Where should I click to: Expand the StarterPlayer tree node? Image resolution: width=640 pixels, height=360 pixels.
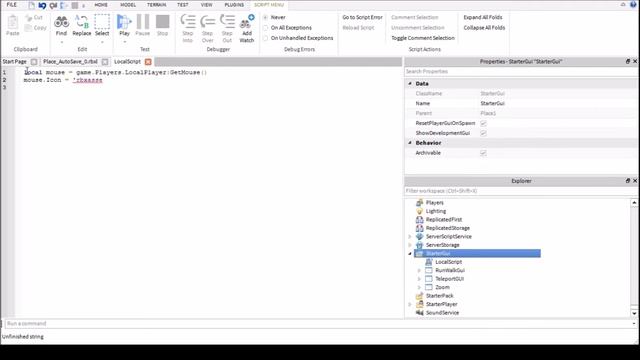(x=410, y=304)
